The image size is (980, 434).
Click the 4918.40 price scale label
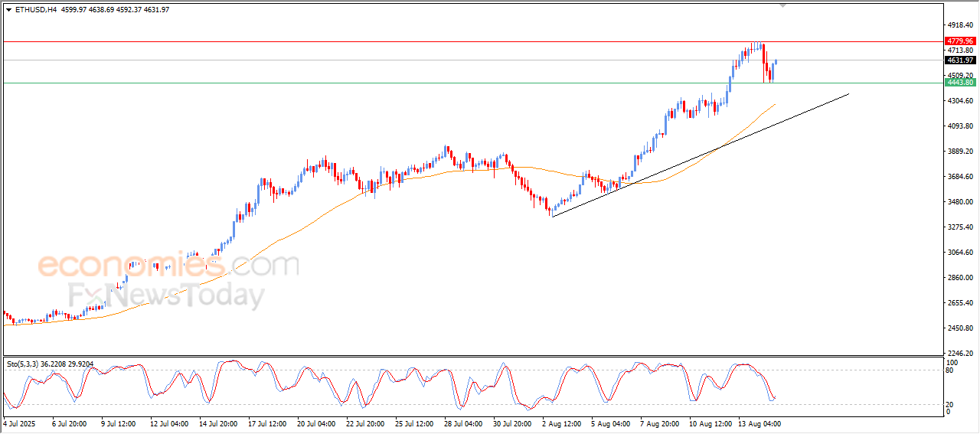click(959, 24)
